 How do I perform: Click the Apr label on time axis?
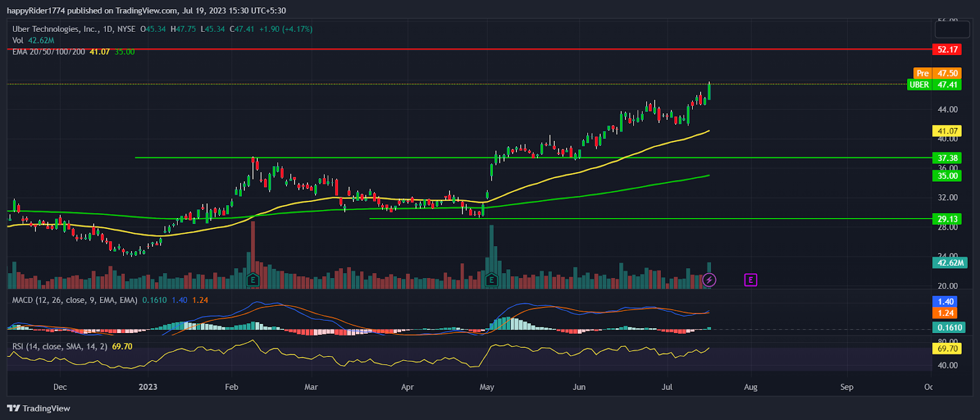click(407, 387)
